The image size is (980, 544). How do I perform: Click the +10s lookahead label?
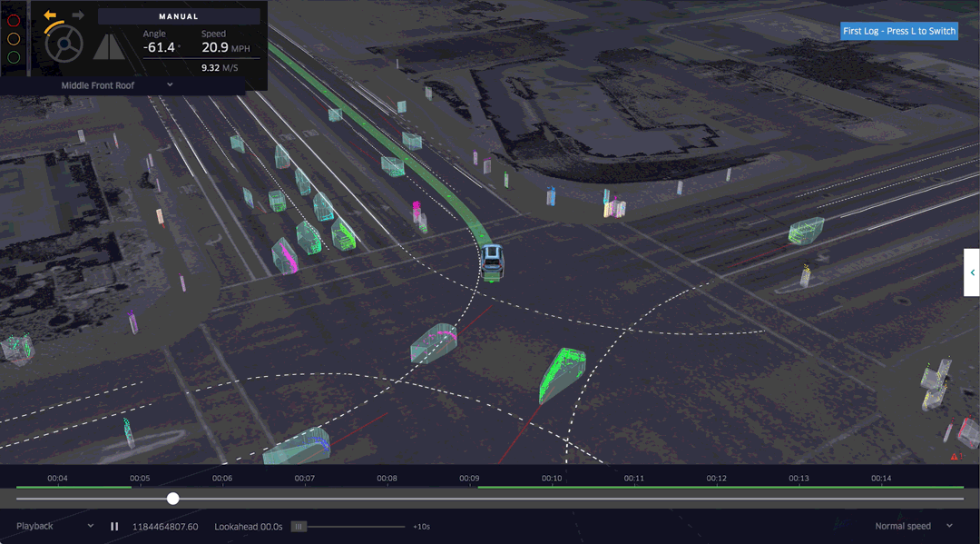423,525
